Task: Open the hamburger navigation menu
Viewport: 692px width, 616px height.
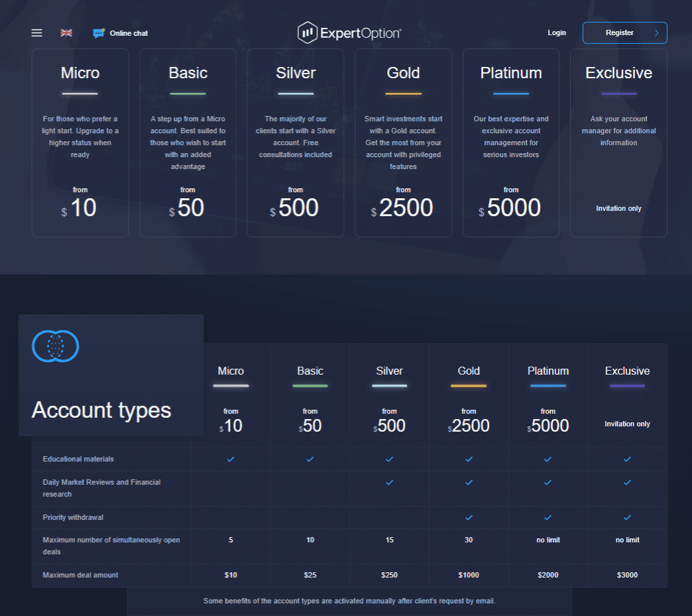Action: pos(36,32)
